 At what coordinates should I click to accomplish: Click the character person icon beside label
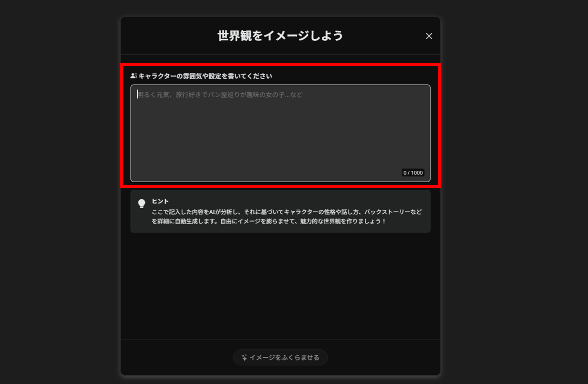pos(134,76)
